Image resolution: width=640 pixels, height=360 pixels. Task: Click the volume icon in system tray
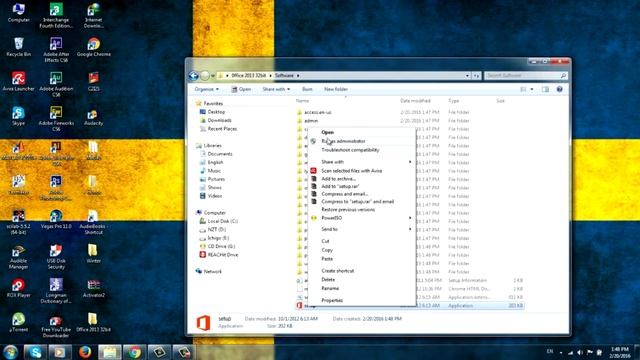(580, 352)
